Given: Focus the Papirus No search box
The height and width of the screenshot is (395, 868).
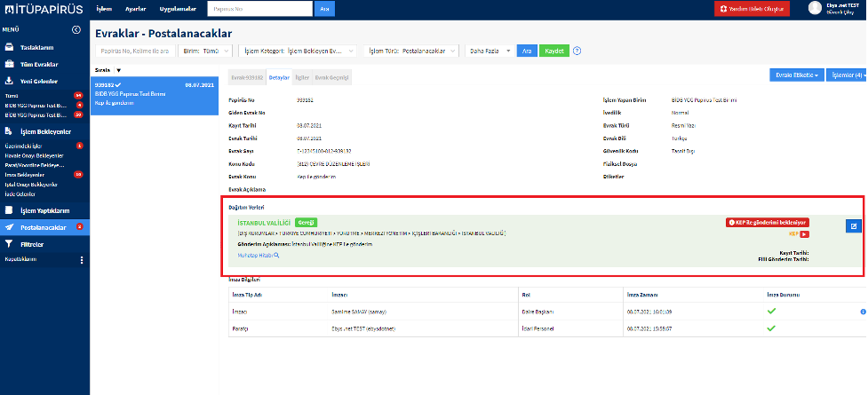Looking at the screenshot, I should pyautogui.click(x=260, y=10).
